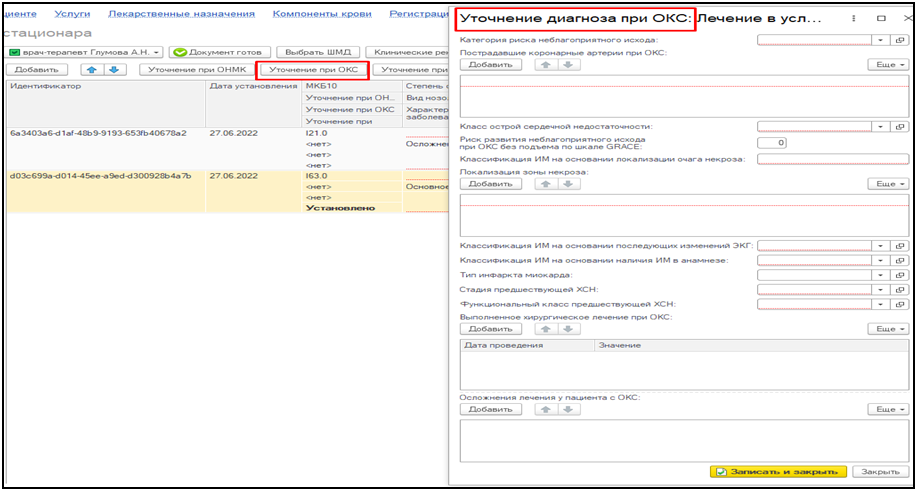This screenshot has width=917, height=491.
Task: Expand Категория риска неблагоприятного исхода dropdown
Action: 881,41
